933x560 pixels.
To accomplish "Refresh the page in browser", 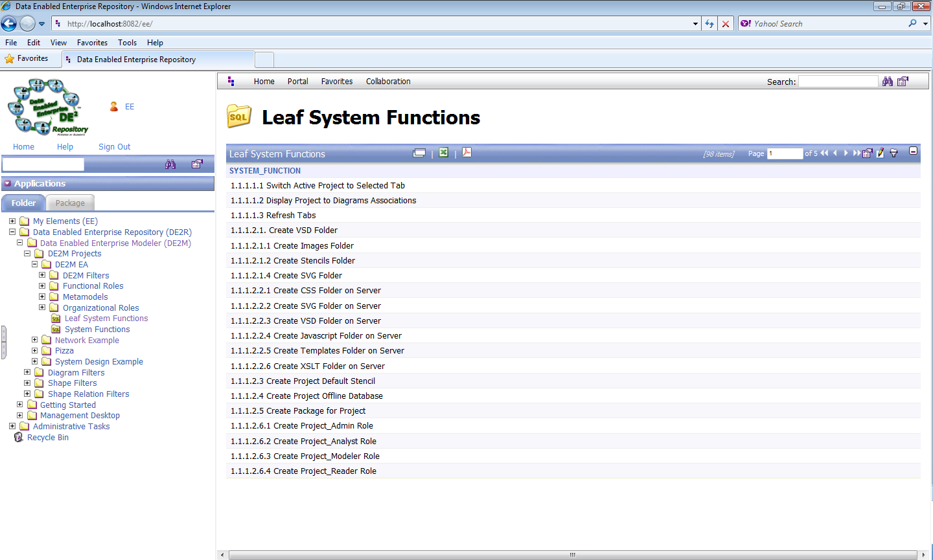I will (x=709, y=24).
